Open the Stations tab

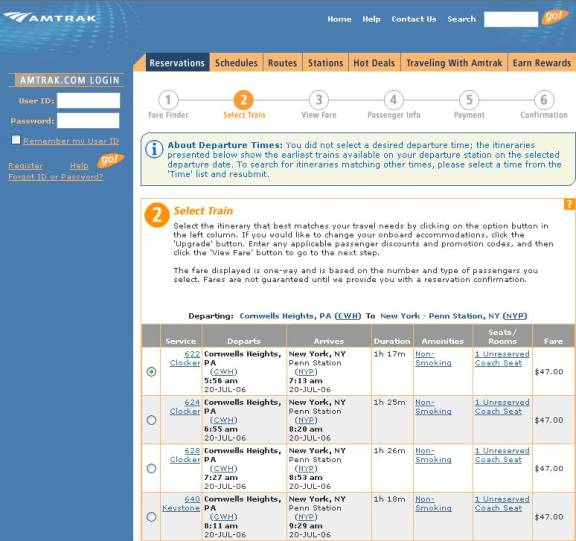(x=325, y=63)
